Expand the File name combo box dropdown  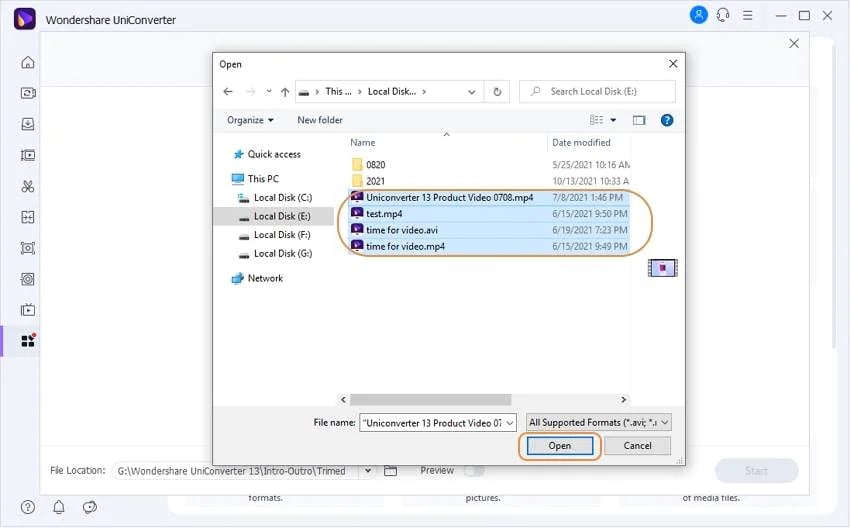pos(510,423)
